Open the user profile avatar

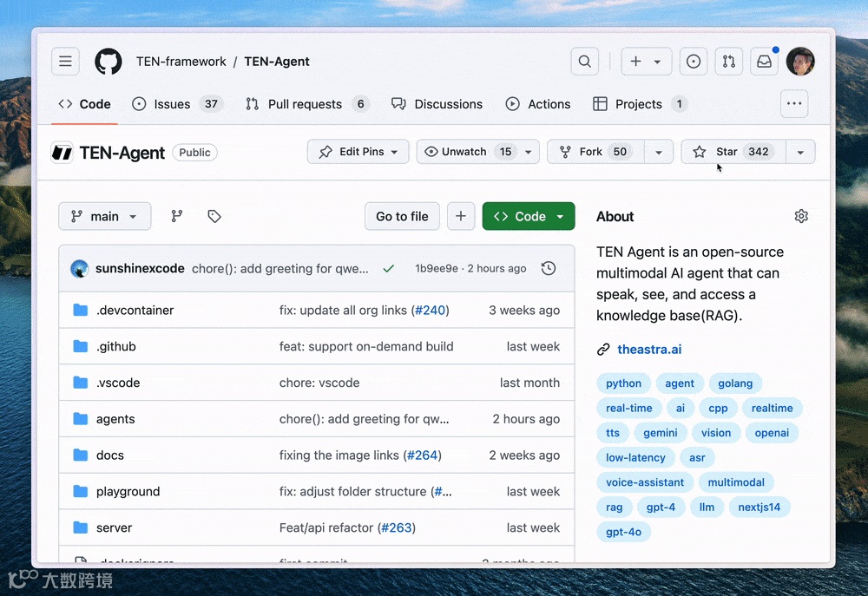[x=800, y=61]
